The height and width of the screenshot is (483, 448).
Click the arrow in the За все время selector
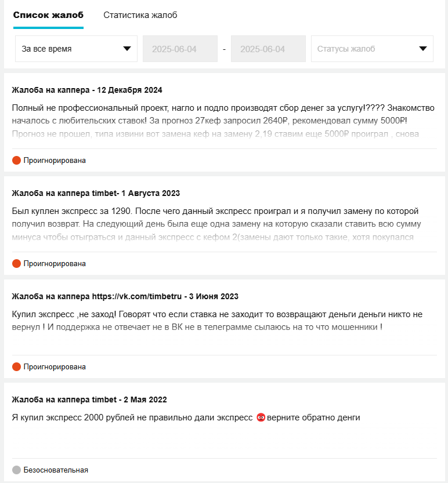(127, 49)
